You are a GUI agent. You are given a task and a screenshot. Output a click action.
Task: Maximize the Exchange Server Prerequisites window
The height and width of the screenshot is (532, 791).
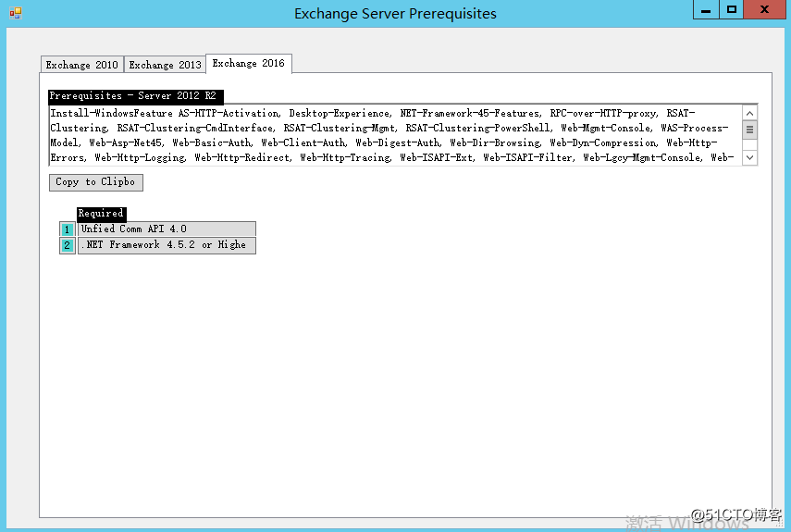(x=731, y=9)
